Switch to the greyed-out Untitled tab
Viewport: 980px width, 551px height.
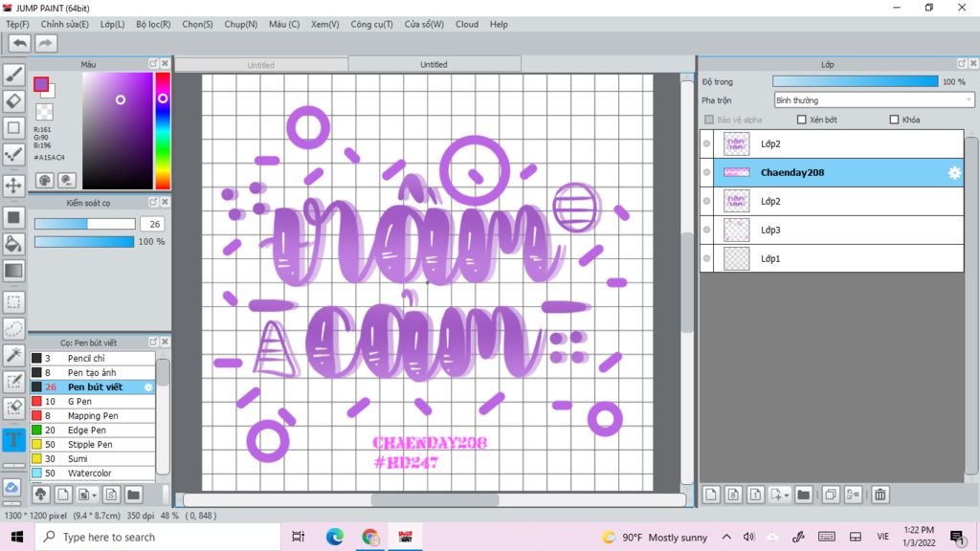(261, 65)
